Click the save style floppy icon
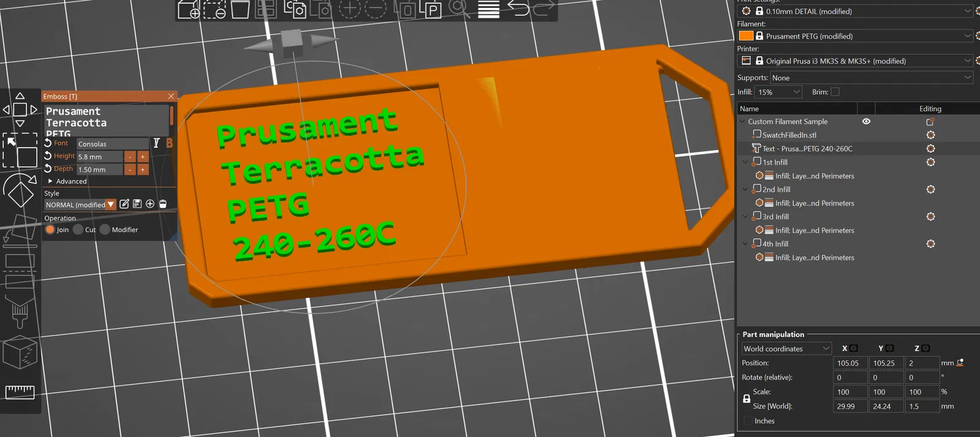 137,204
